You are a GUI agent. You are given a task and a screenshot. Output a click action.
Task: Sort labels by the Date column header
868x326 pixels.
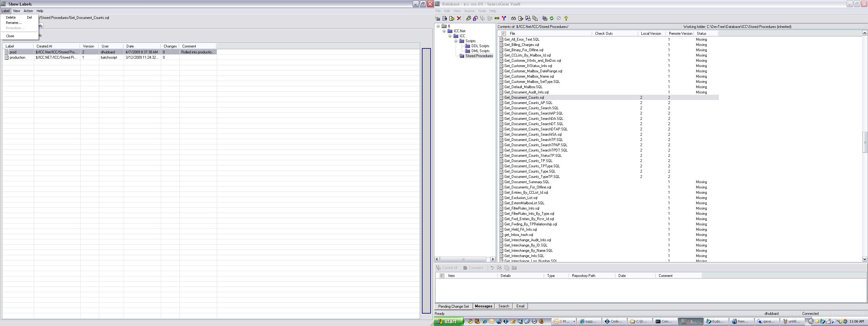pos(142,46)
